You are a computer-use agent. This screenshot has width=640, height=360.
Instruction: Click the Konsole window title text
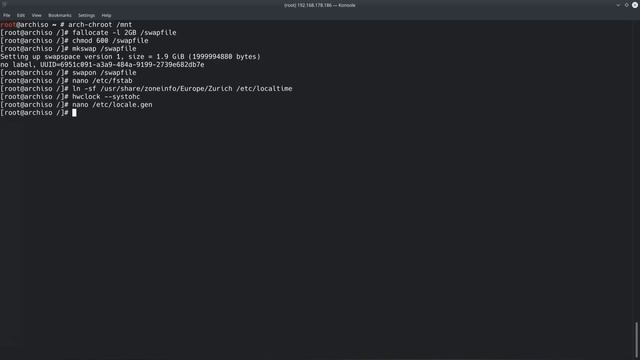[320, 5]
